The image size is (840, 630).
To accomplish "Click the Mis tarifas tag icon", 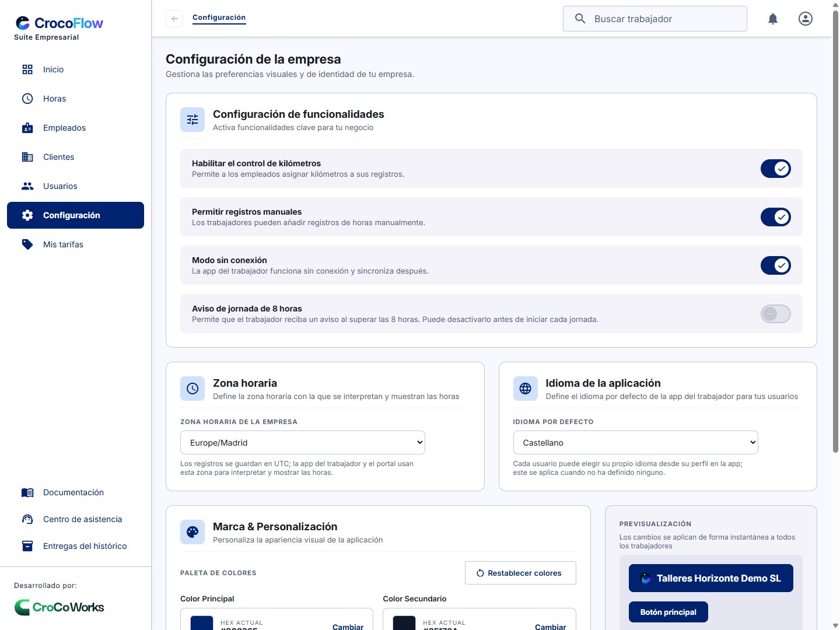I will click(x=27, y=244).
